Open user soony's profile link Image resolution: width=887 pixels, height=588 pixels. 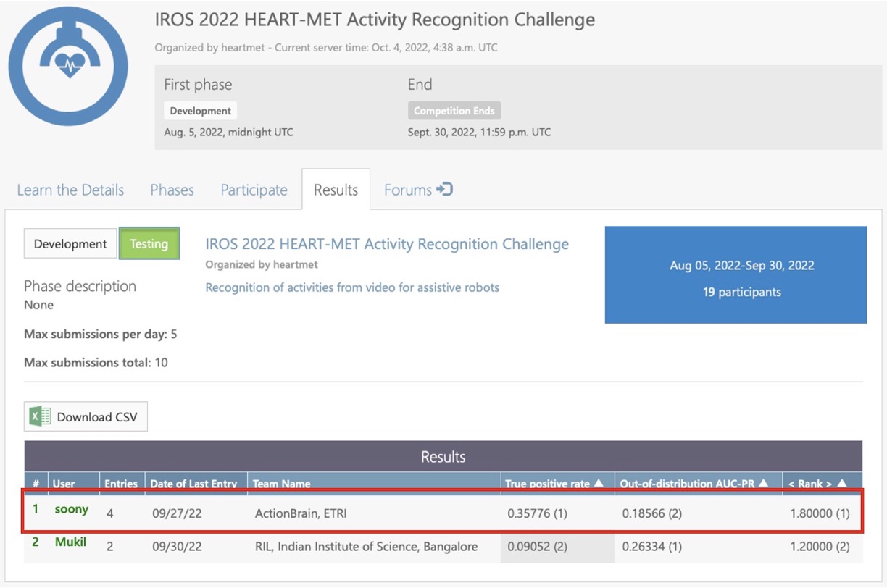pyautogui.click(x=72, y=509)
